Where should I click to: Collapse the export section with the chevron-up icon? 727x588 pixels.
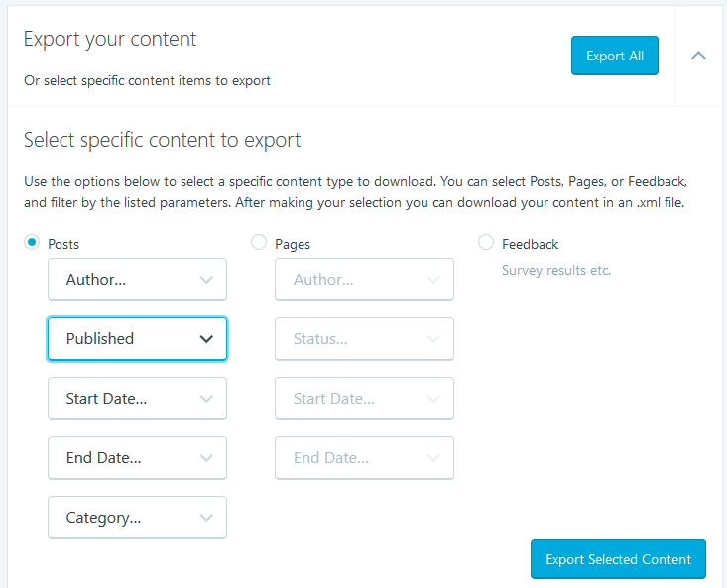pyautogui.click(x=698, y=57)
